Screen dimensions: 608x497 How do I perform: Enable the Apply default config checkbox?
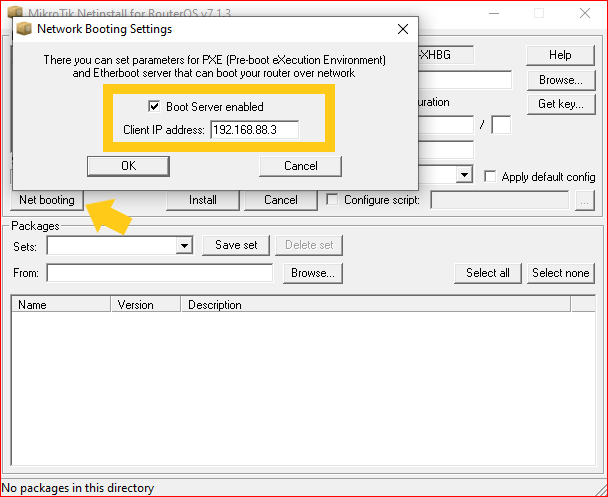pos(490,177)
